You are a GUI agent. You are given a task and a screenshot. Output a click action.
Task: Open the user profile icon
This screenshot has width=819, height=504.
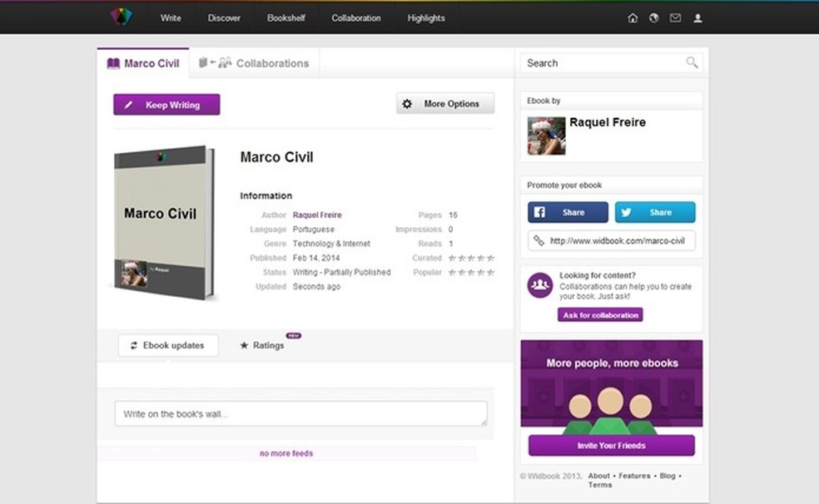pyautogui.click(x=697, y=18)
